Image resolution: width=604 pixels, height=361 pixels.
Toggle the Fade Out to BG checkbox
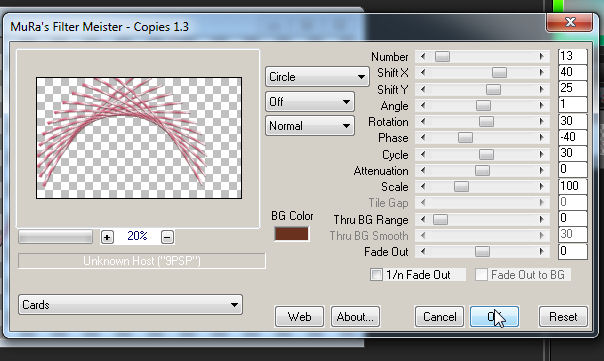click(x=481, y=275)
